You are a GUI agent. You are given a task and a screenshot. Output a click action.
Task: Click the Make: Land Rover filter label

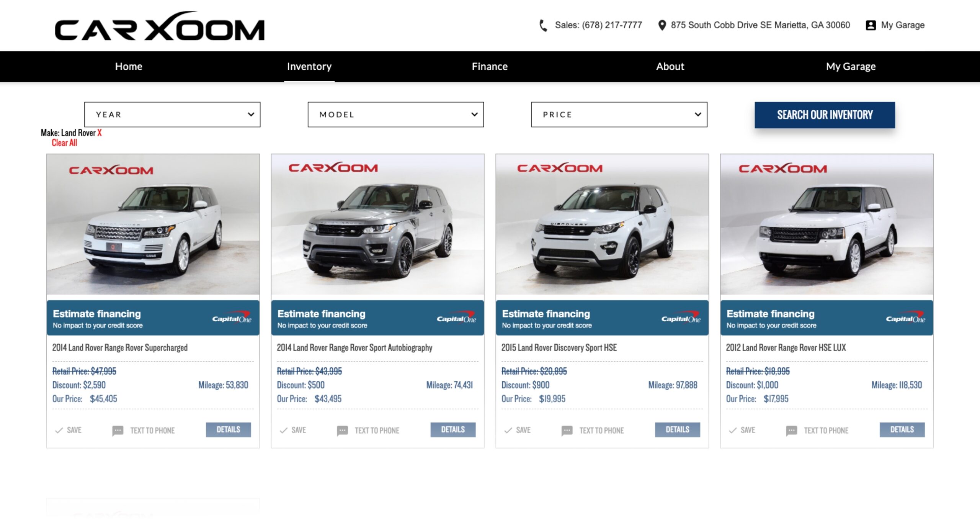point(68,133)
